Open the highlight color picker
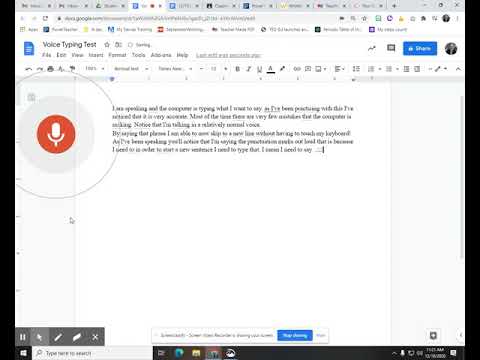This screenshot has height=360, width=480. pyautogui.click(x=282, y=69)
